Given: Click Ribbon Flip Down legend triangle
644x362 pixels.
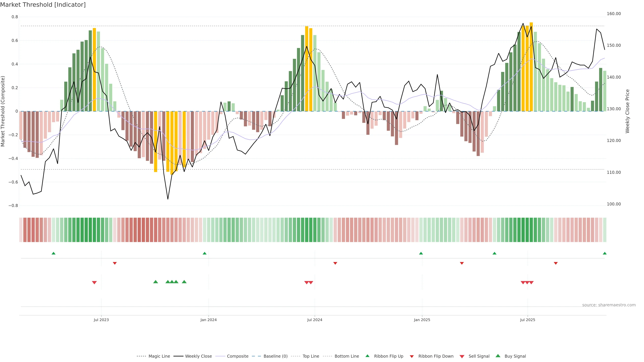Looking at the screenshot, I should click(412, 356).
